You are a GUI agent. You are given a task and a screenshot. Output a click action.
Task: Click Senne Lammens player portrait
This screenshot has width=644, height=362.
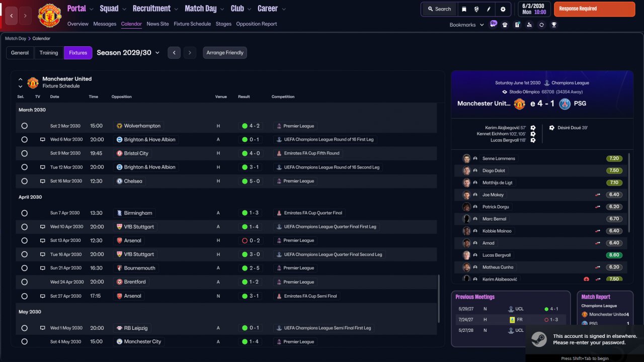coord(466,158)
